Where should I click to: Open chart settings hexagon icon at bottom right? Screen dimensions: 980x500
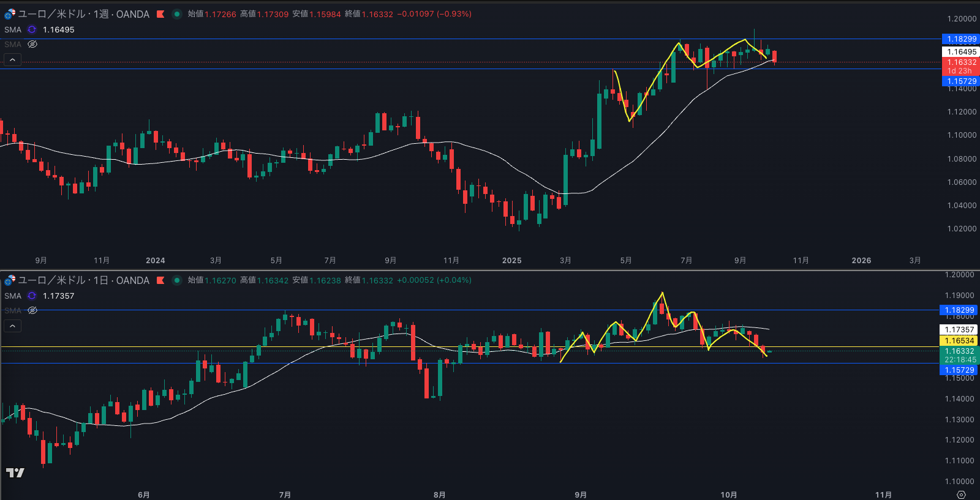coord(961,494)
